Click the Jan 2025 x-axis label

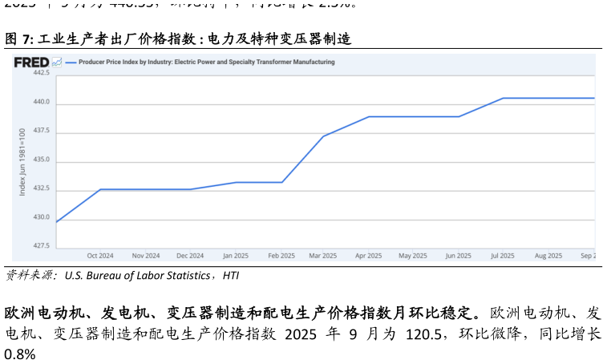click(x=236, y=256)
